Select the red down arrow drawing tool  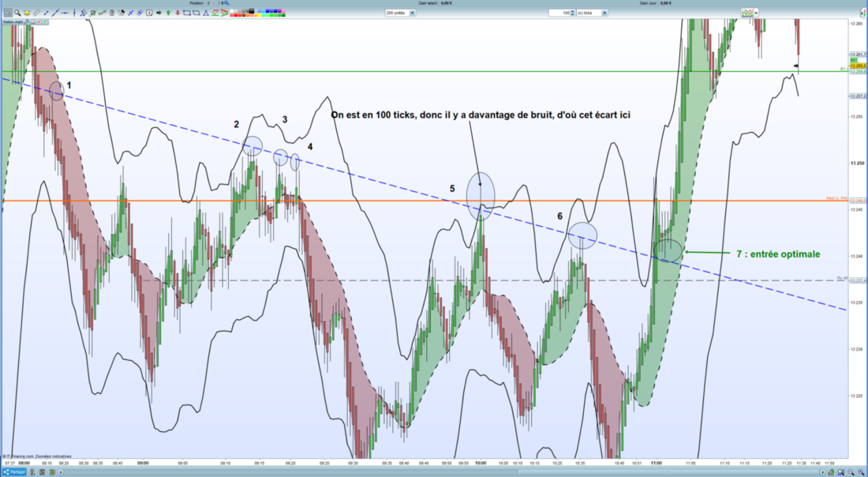coord(178,13)
